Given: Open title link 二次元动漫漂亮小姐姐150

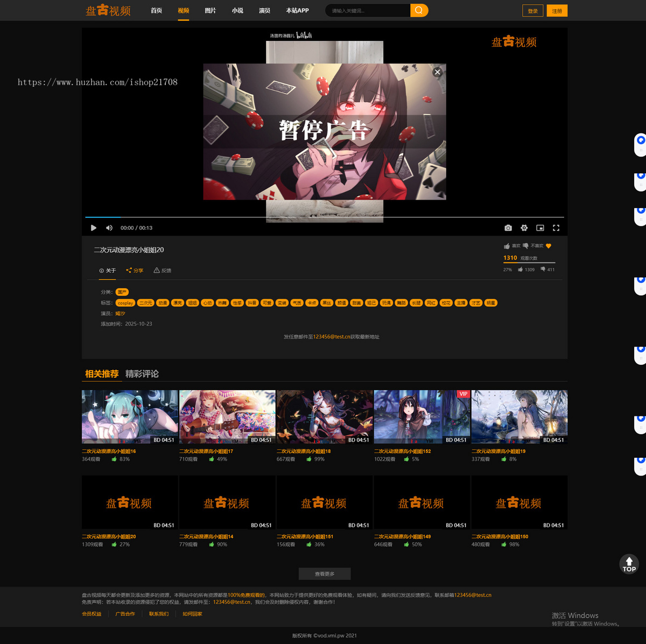Looking at the screenshot, I should point(500,536).
